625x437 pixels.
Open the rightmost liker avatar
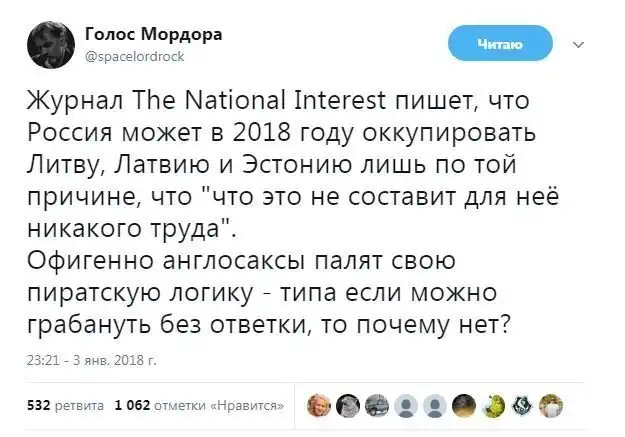551,404
